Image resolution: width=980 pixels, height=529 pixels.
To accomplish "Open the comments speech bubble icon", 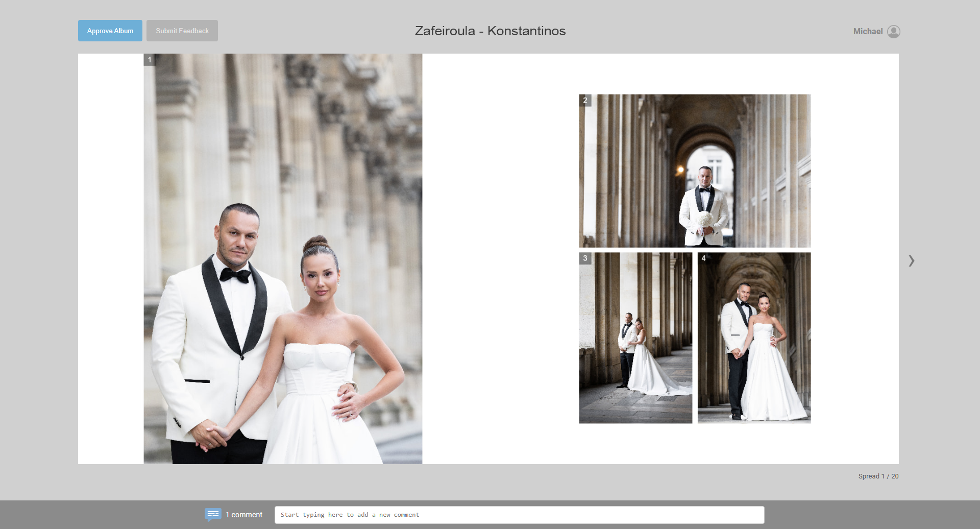I will (x=213, y=514).
